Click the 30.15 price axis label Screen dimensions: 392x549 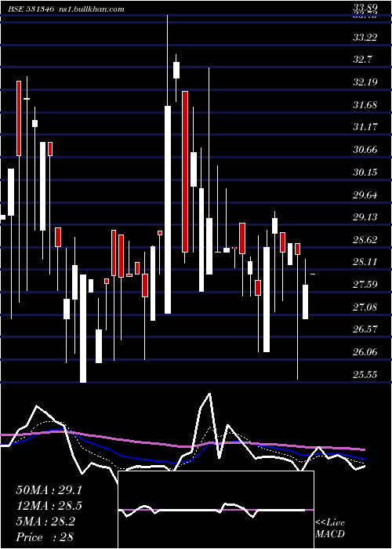[x=365, y=173]
